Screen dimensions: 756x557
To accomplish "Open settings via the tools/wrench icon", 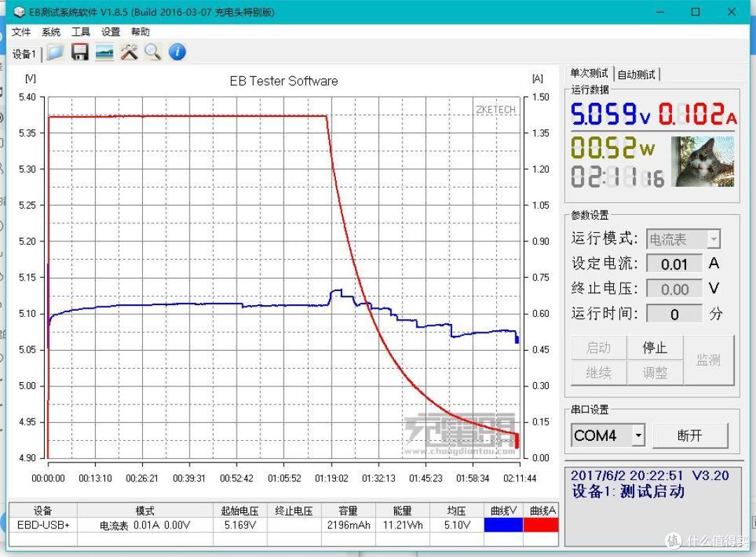I will pos(129,52).
